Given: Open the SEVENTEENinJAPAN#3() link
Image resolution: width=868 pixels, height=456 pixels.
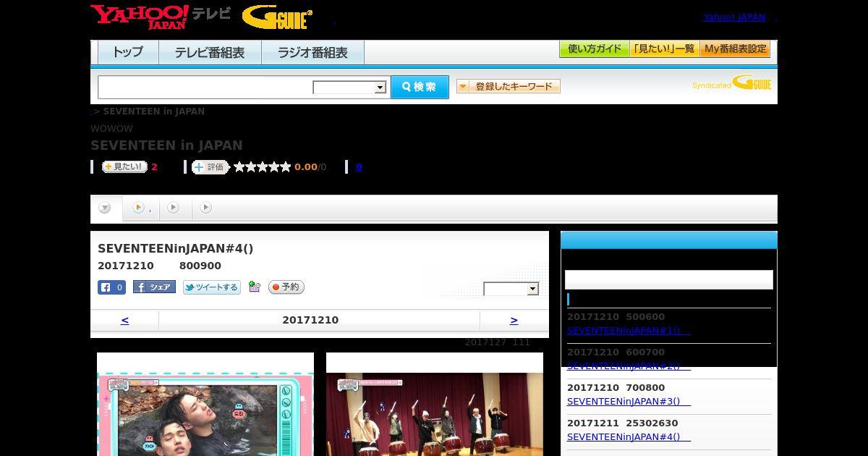Looking at the screenshot, I should pos(629,402).
